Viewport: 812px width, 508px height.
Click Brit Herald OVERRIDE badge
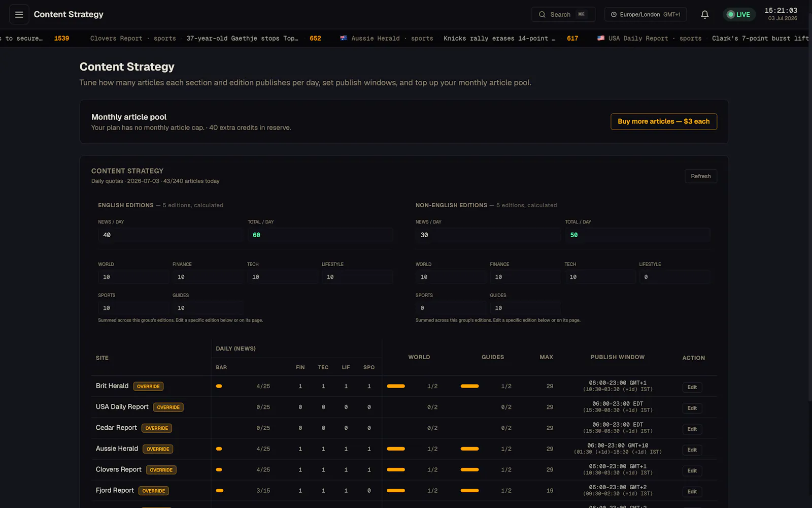[148, 387]
